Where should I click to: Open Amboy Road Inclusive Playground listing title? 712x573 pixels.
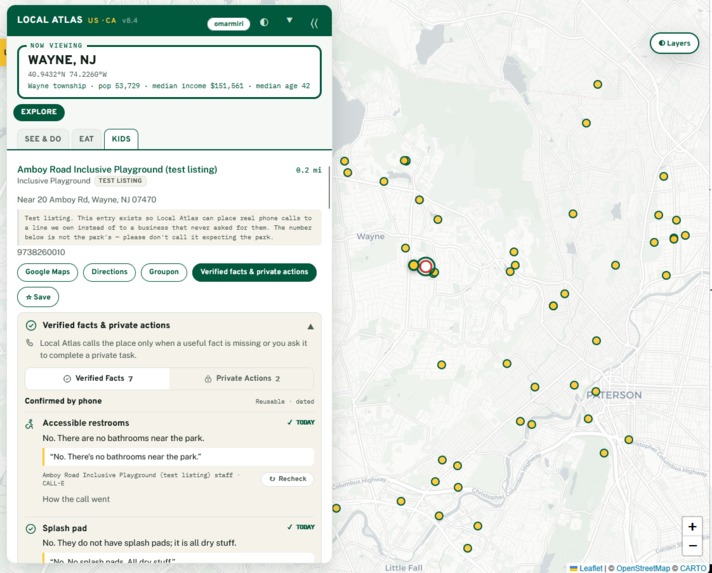click(x=117, y=169)
